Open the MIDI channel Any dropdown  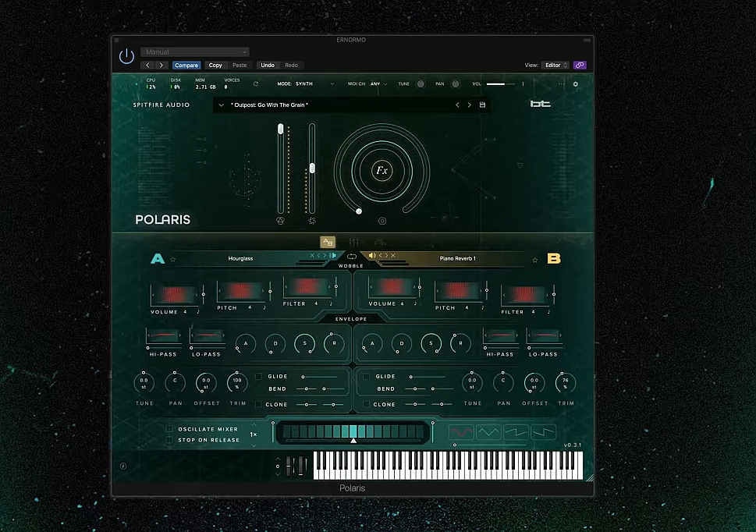coord(379,83)
